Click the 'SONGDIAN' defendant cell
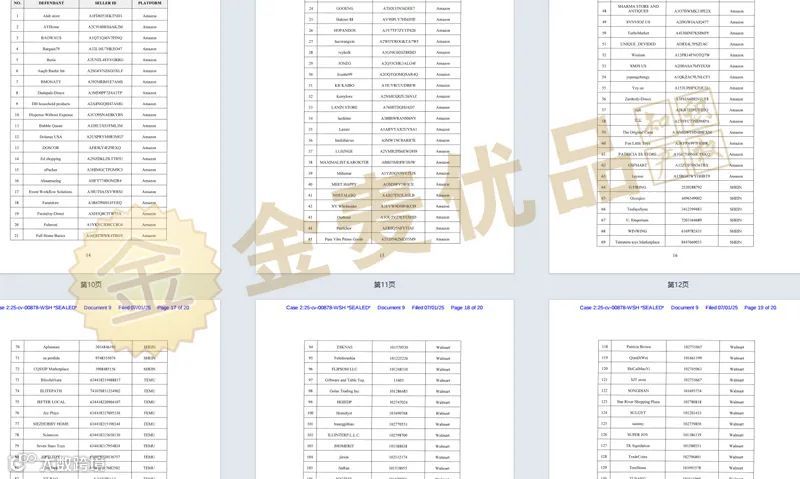This screenshot has width=800, height=479. 638,391
